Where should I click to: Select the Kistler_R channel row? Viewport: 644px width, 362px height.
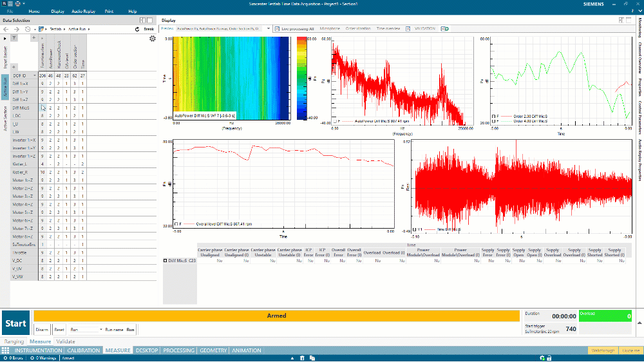coord(19,172)
